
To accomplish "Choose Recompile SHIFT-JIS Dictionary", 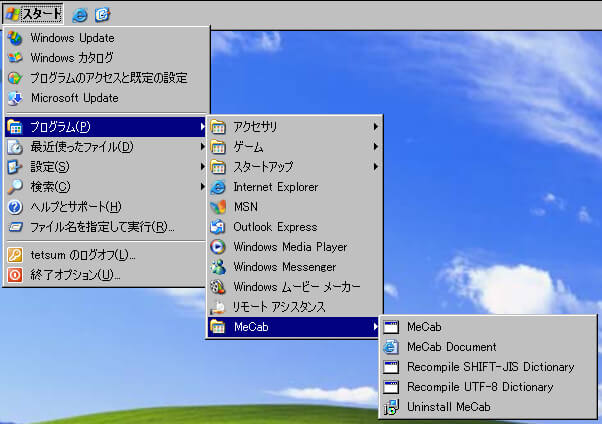I will [490, 367].
